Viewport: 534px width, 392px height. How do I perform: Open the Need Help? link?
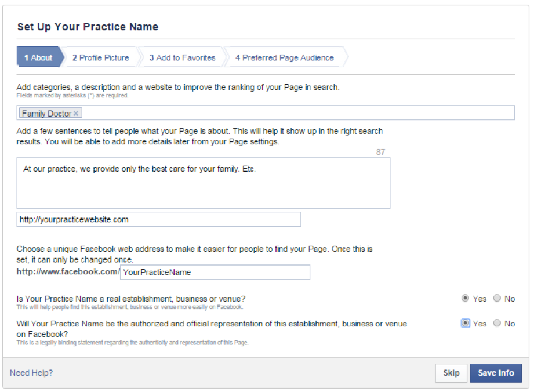pyautogui.click(x=31, y=373)
